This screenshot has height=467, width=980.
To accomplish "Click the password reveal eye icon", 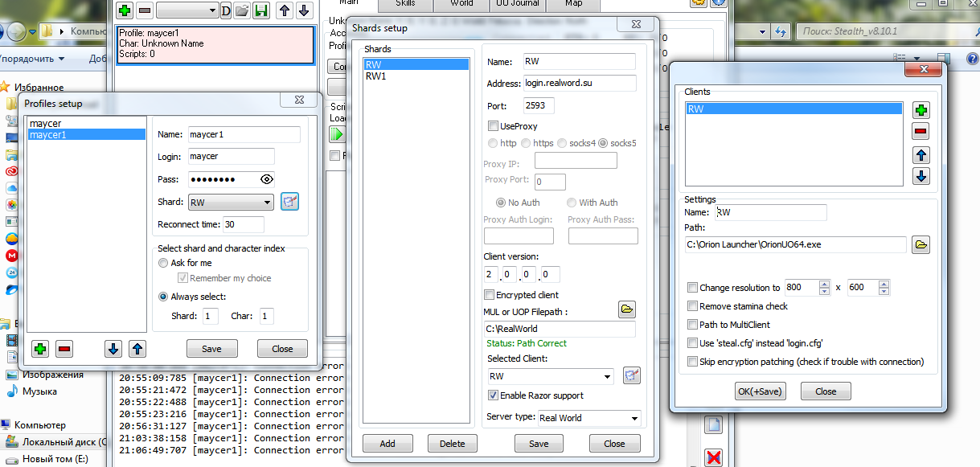I will tap(267, 179).
